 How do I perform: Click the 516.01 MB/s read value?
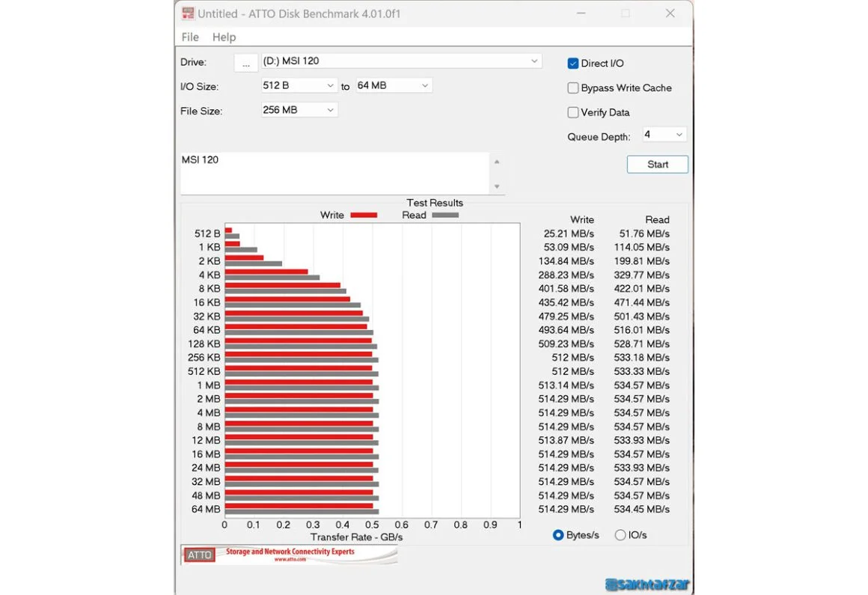coord(641,330)
